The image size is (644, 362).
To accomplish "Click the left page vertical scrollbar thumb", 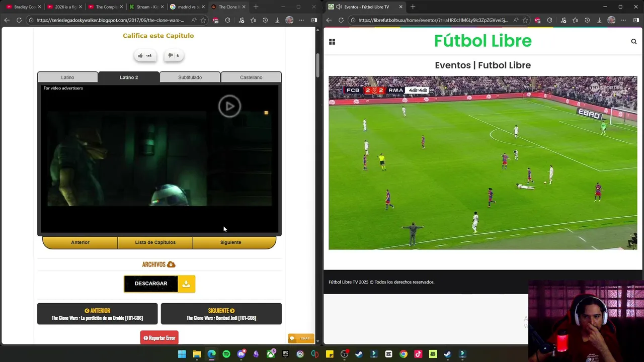I will click(317, 64).
